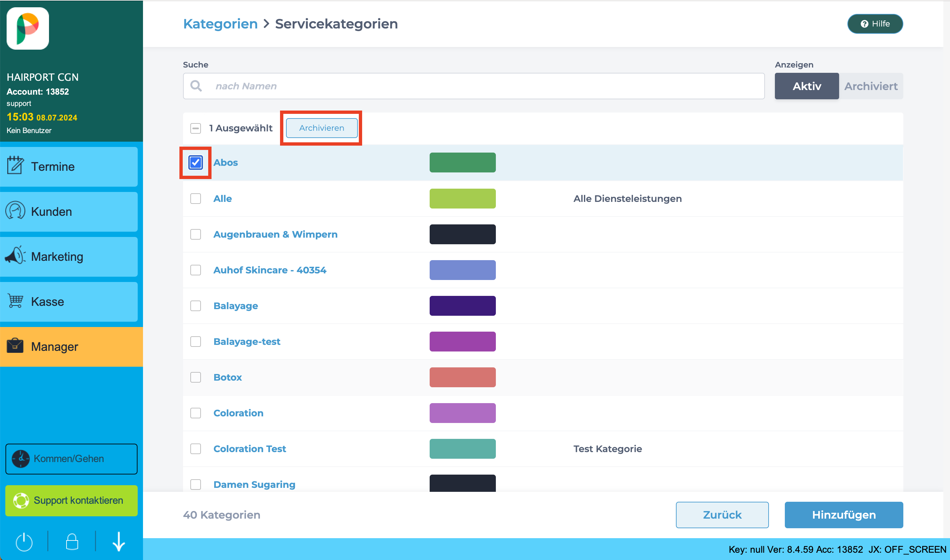Open the Abos category
Screen dimensions: 950x560
(226, 163)
